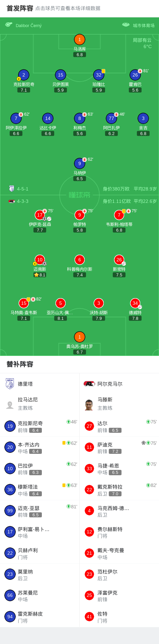Open captain 迈南斯 number 10 circle

[x=40, y=260]
